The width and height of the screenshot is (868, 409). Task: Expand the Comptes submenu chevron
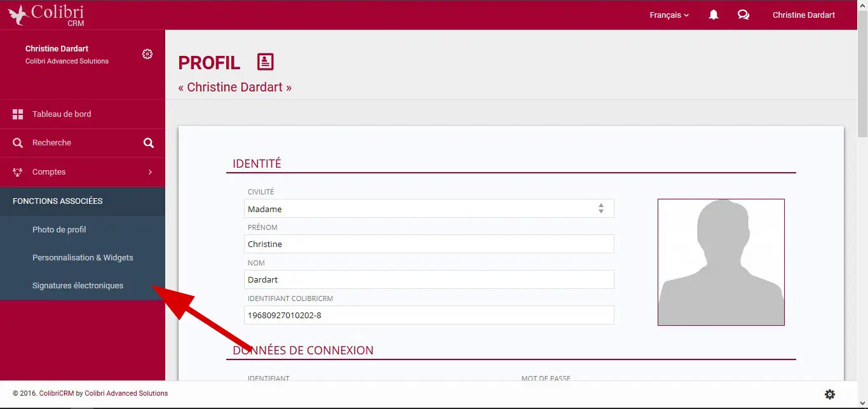tap(150, 172)
